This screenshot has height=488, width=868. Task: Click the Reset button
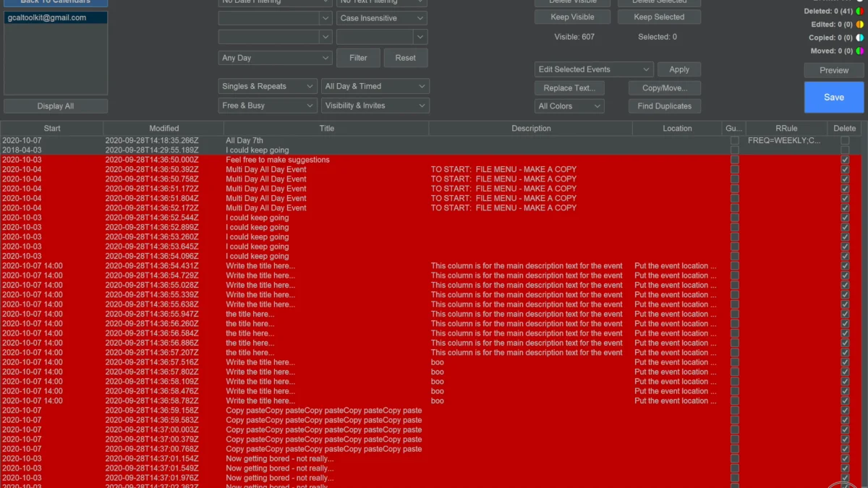406,58
